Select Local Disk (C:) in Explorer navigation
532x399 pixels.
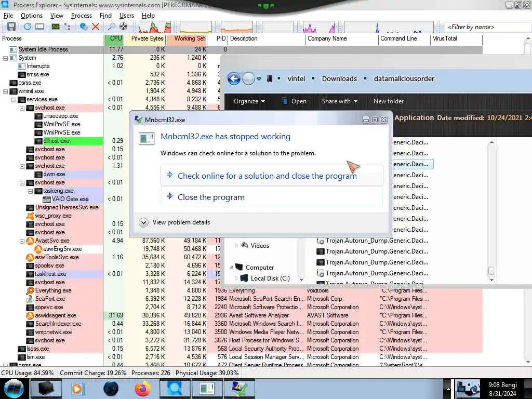pyautogui.click(x=270, y=278)
